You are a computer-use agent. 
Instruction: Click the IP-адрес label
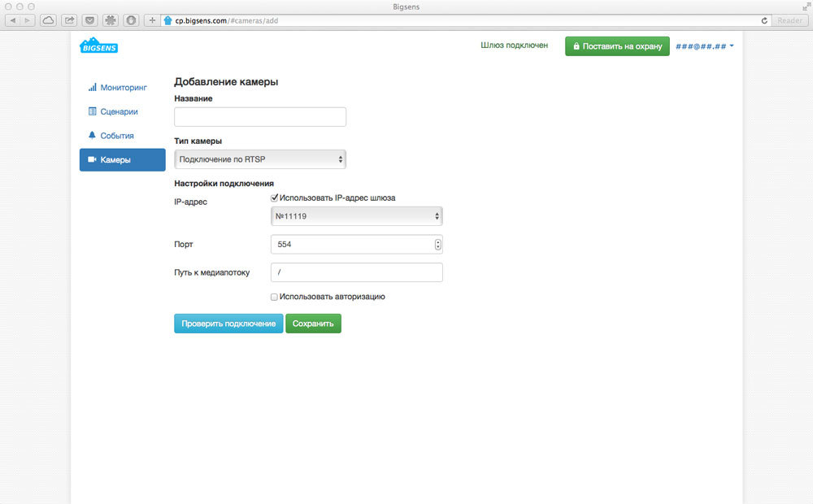click(191, 202)
